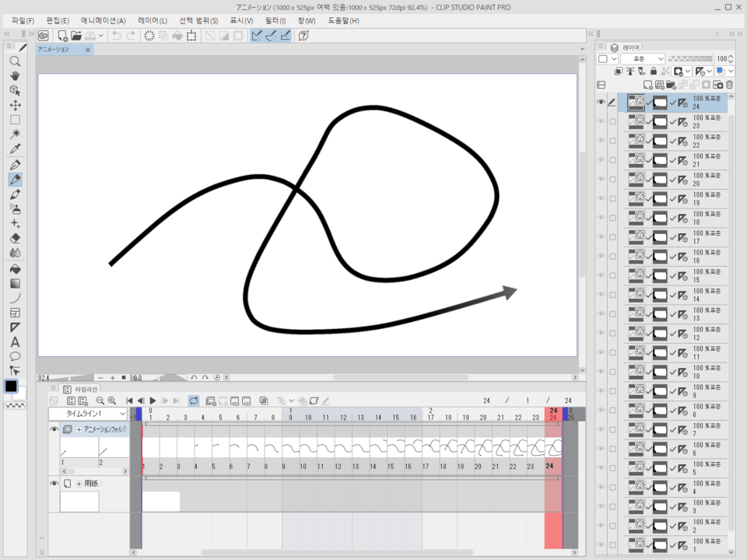Select the Zoom magnifier tool
Viewport: 747px width, 560px height.
[x=15, y=61]
